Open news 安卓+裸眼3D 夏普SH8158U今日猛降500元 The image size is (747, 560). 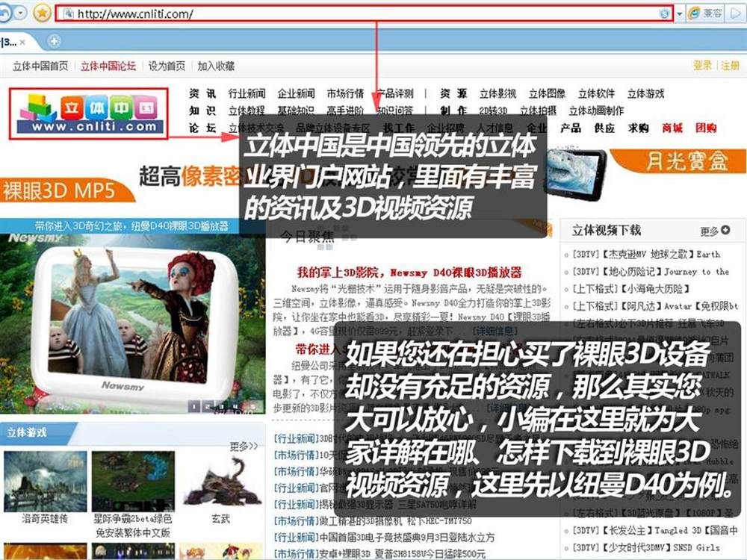403,554
